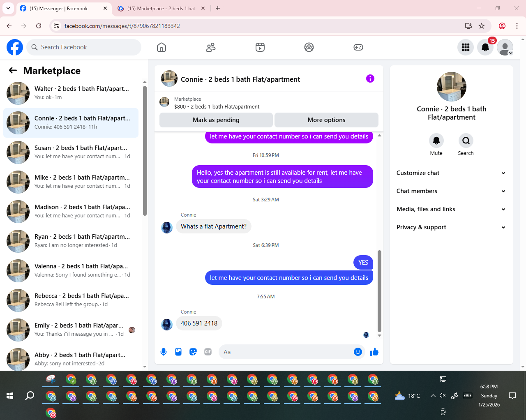Expand Privacy & support section
This screenshot has height=420, width=526.
click(451, 227)
